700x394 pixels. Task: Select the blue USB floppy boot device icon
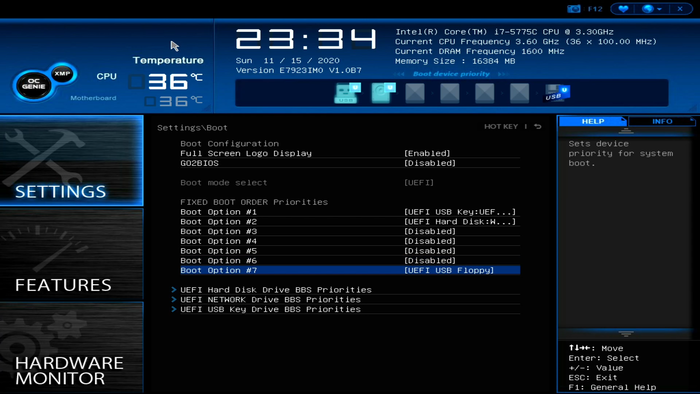pos(557,93)
